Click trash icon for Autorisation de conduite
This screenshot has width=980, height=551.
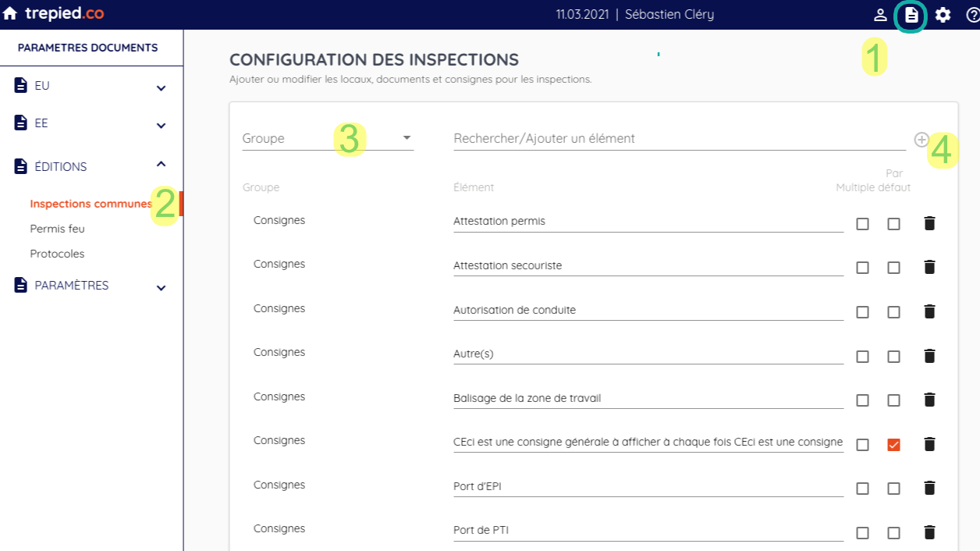929,311
